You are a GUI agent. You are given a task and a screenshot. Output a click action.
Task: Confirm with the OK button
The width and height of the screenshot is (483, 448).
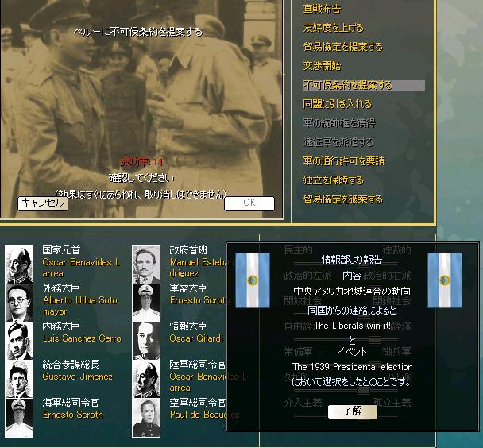(x=249, y=203)
